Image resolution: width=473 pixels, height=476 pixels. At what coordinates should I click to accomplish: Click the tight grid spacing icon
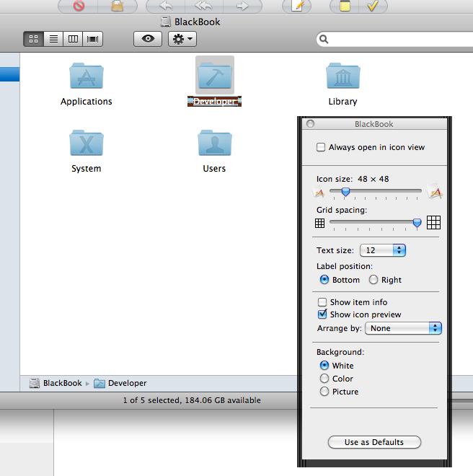[x=319, y=223]
